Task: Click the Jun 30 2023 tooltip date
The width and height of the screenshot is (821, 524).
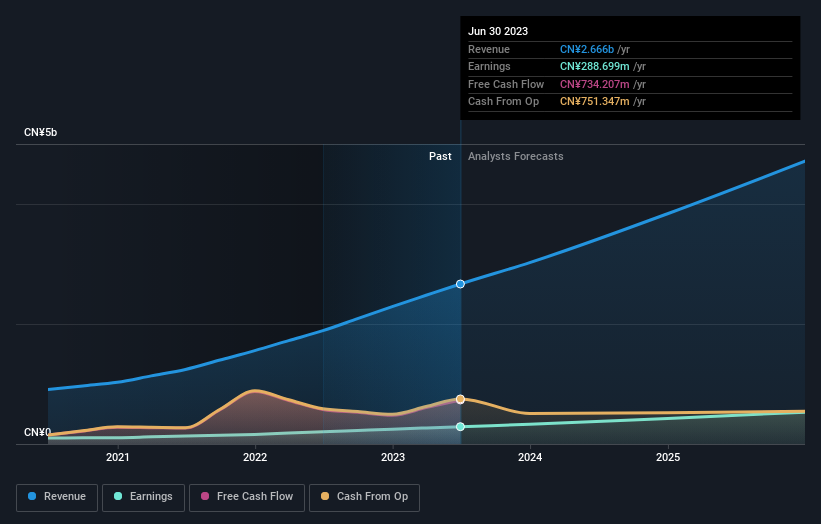Action: point(498,31)
